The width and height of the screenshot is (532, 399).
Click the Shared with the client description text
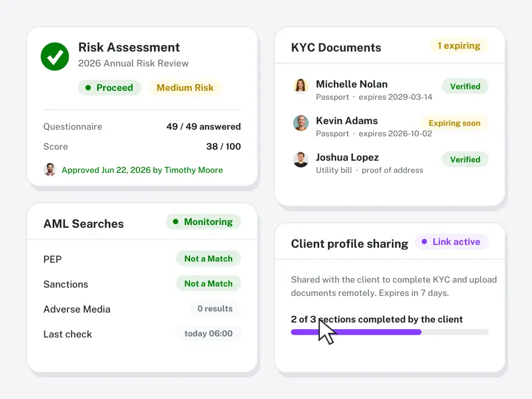coord(394,287)
